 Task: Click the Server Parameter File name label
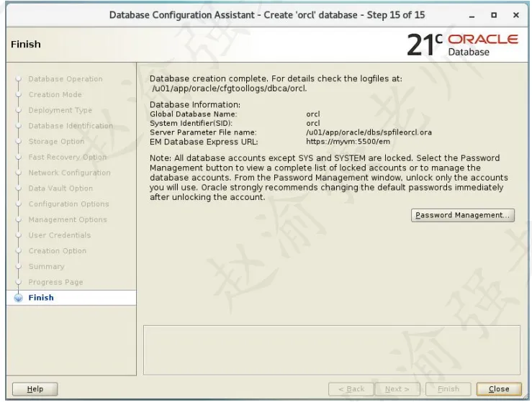point(203,132)
